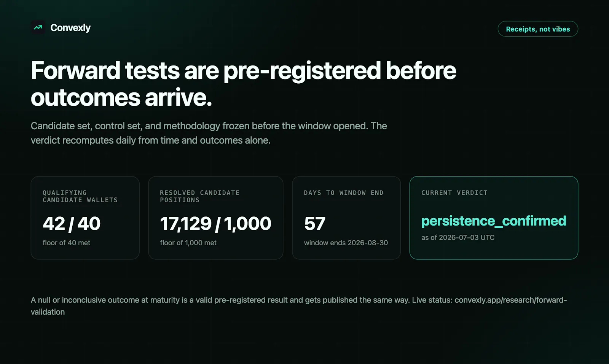The height and width of the screenshot is (364, 609).
Task: Click the 42 / 40 wallets value
Action: click(72, 223)
